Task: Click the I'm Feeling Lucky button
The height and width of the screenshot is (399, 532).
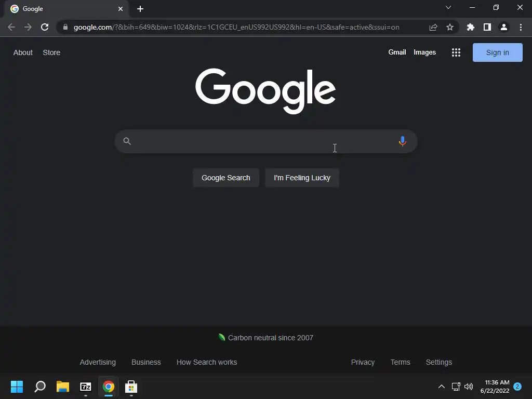Action: tap(302, 178)
